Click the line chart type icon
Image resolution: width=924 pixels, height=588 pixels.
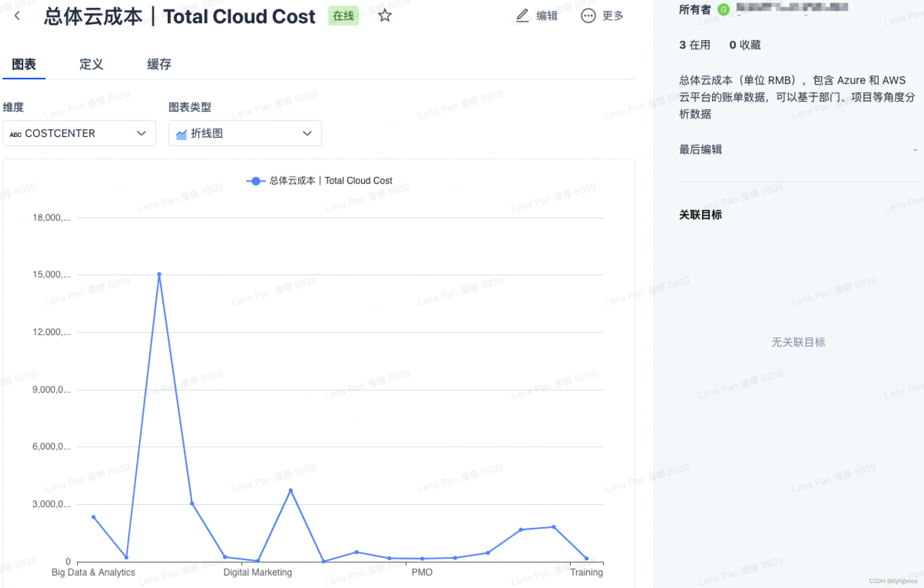pos(181,134)
